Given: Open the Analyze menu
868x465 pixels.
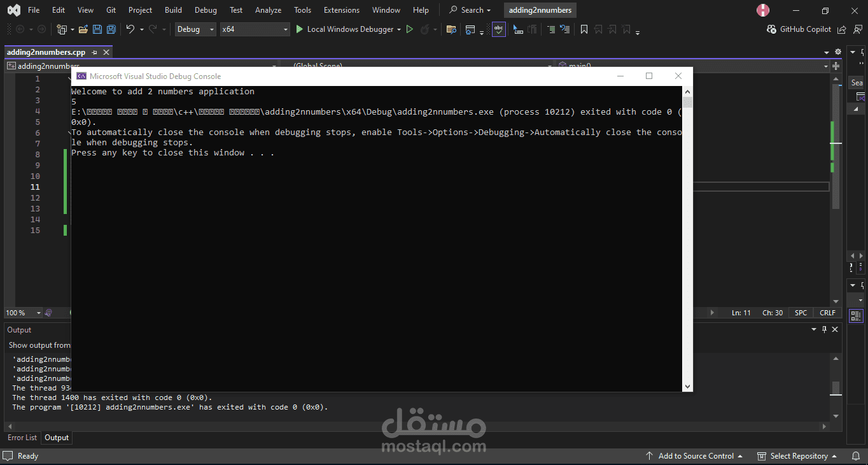Looking at the screenshot, I should [268, 10].
